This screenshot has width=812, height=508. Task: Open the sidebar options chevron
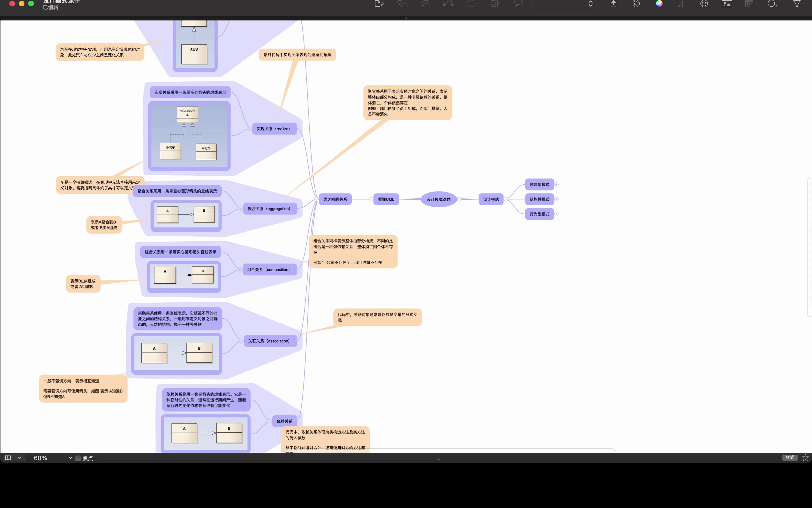click(x=20, y=458)
